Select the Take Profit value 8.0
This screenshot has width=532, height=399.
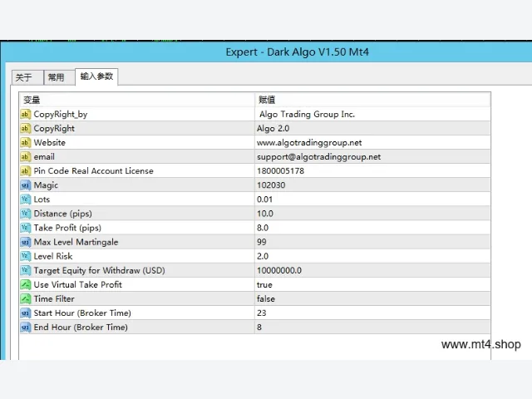tap(372, 228)
